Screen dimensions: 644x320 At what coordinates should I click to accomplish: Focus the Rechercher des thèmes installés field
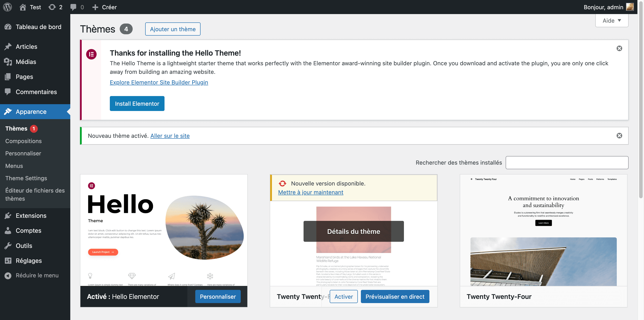click(x=567, y=163)
